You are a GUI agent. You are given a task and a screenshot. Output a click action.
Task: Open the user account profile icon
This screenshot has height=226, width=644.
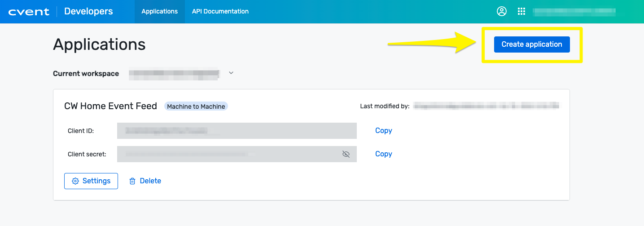502,12
